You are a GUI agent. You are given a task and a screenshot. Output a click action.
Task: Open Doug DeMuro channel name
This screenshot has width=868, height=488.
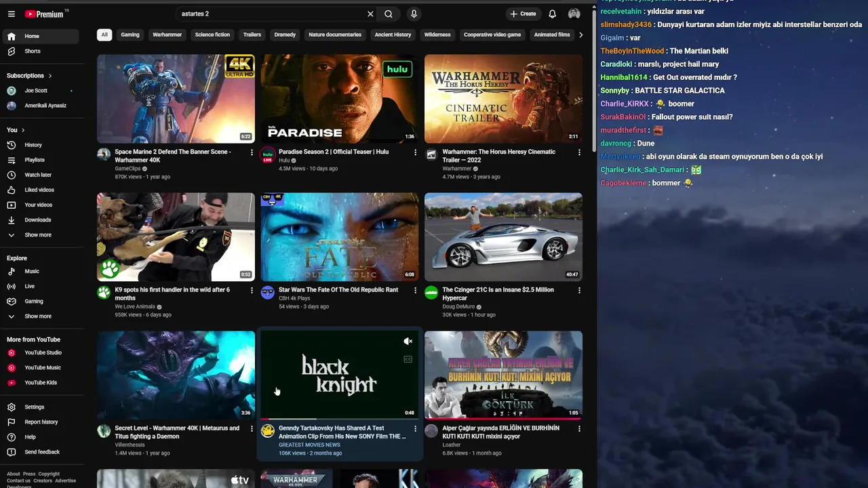pyautogui.click(x=458, y=306)
